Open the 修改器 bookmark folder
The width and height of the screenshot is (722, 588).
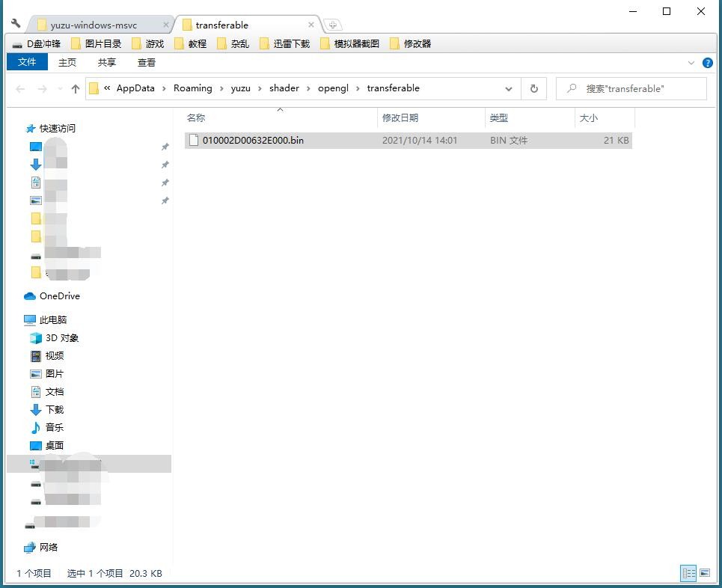point(411,43)
